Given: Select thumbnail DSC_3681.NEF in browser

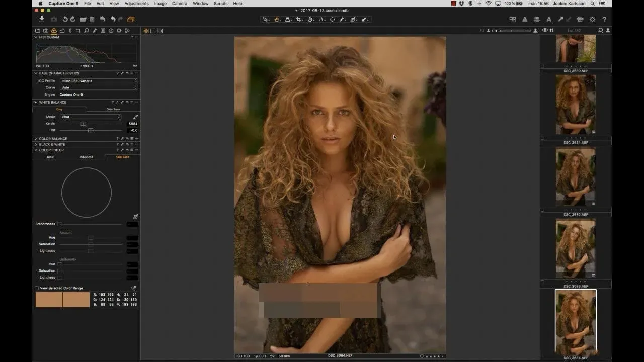Looking at the screenshot, I should click(x=576, y=104).
